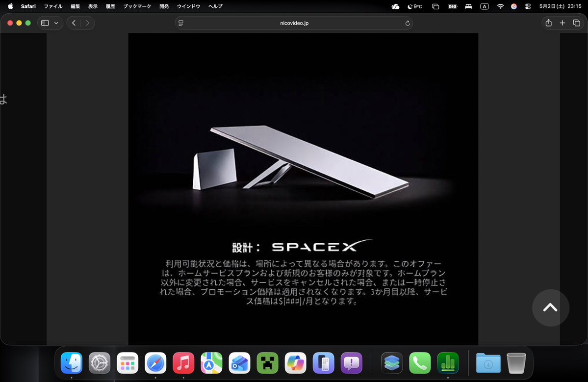The image size is (588, 382).
Task: Open Control Center
Action: (x=528, y=6)
